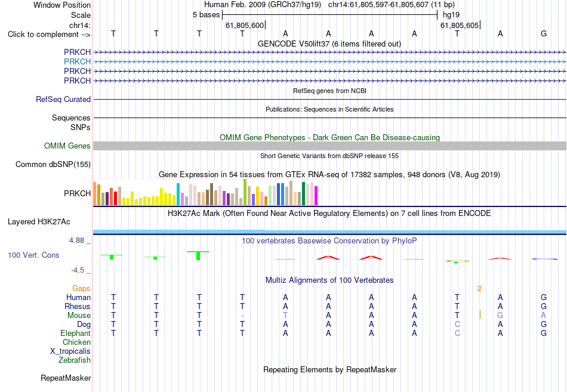Click the orange Gaps label

[81, 288]
